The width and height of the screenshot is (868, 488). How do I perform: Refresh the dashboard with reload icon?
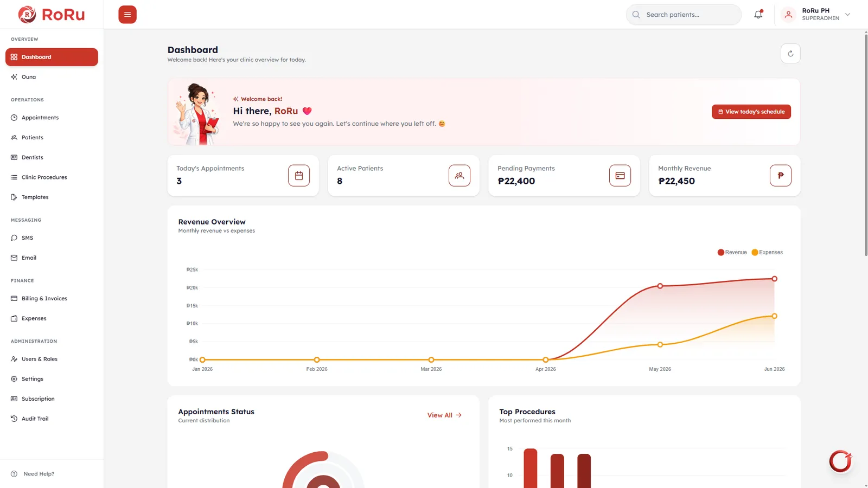point(790,54)
